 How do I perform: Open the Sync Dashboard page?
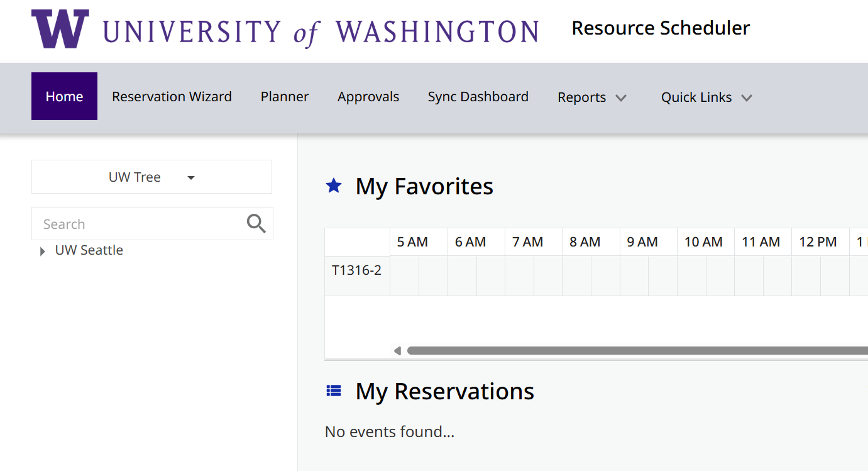point(478,96)
